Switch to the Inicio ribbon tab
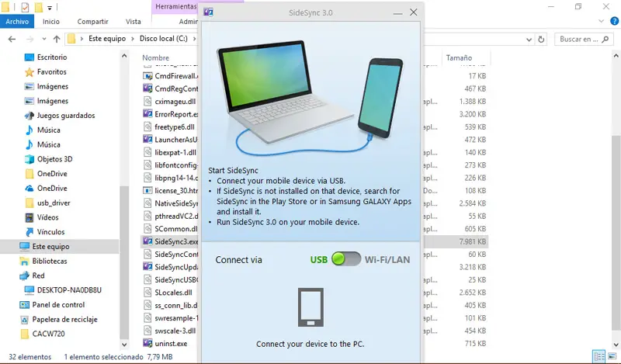 (x=51, y=22)
